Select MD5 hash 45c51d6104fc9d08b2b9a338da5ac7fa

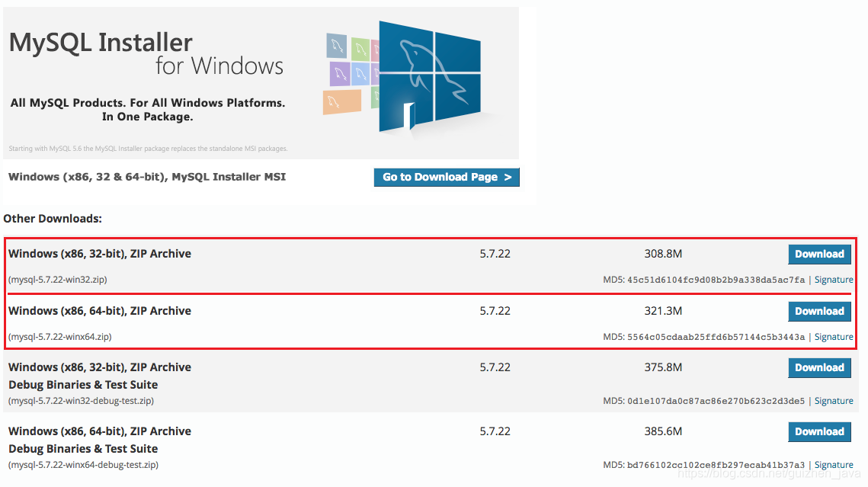tap(716, 280)
